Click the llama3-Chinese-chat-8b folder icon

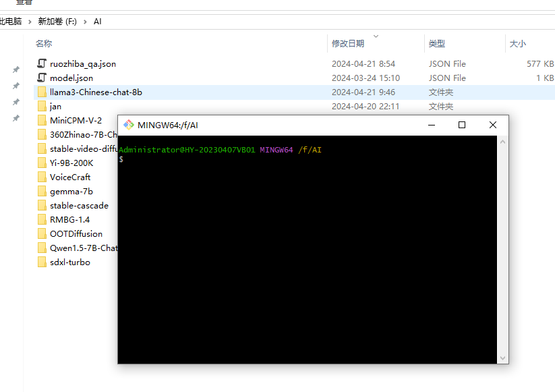point(42,92)
